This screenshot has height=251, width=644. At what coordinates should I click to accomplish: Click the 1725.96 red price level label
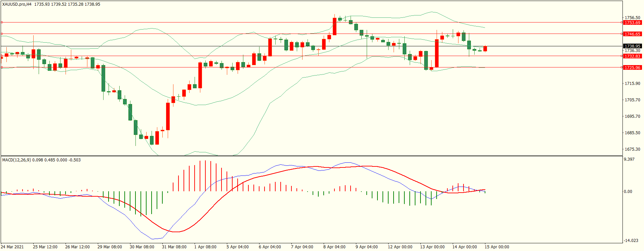tap(632, 68)
